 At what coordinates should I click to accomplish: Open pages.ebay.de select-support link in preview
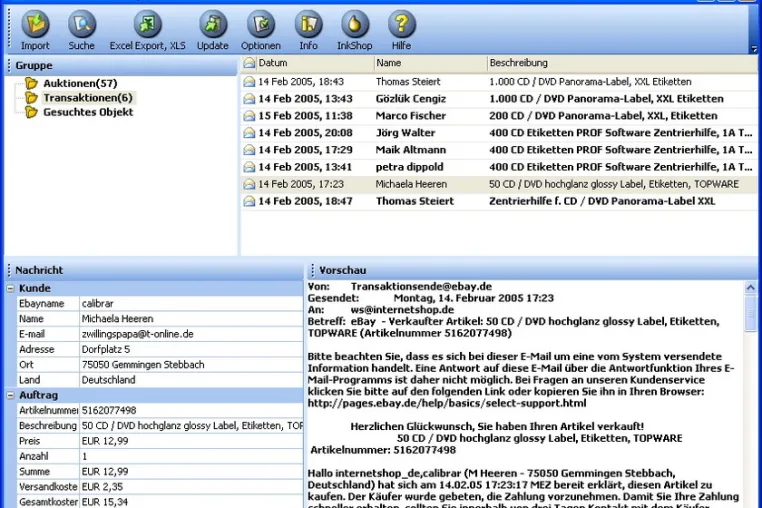[447, 403]
